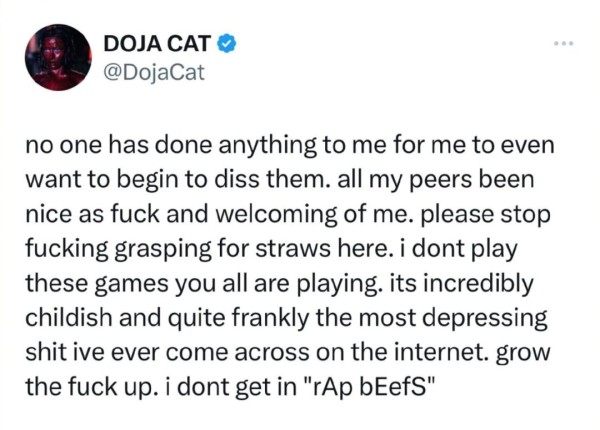Image resolution: width=600 pixels, height=430 pixels.
Task: Click the words "come across"
Action: 237,352
